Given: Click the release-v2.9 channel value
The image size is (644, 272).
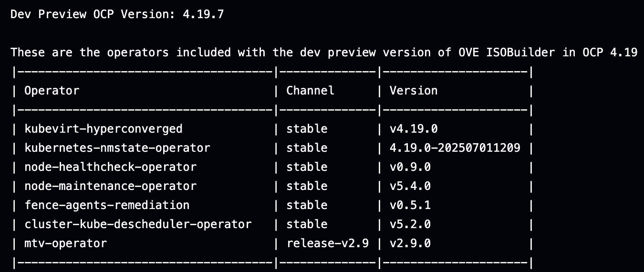Looking at the screenshot, I should (328, 243).
